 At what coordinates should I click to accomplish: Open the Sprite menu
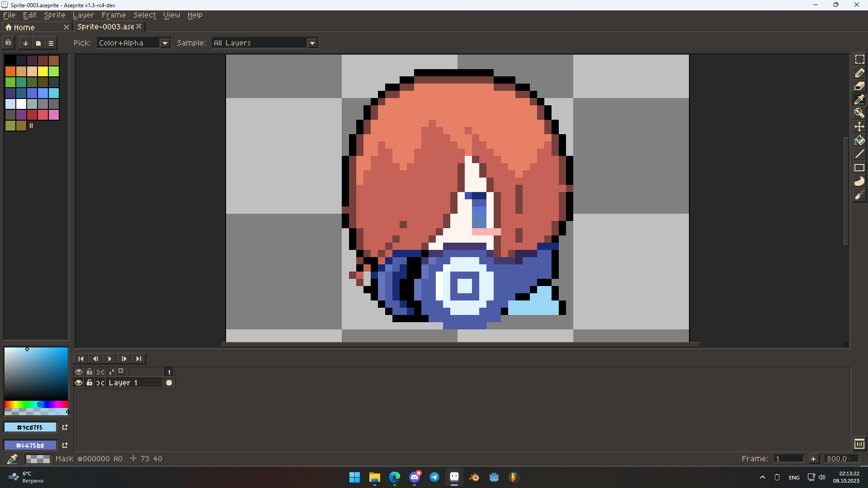(55, 15)
